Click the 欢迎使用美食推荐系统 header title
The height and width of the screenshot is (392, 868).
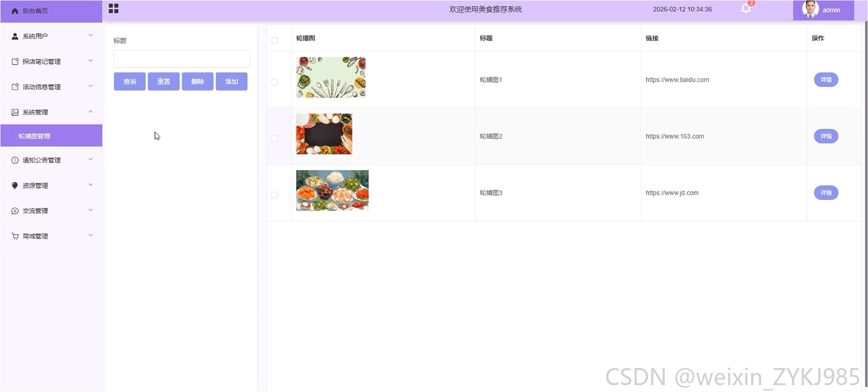[486, 9]
